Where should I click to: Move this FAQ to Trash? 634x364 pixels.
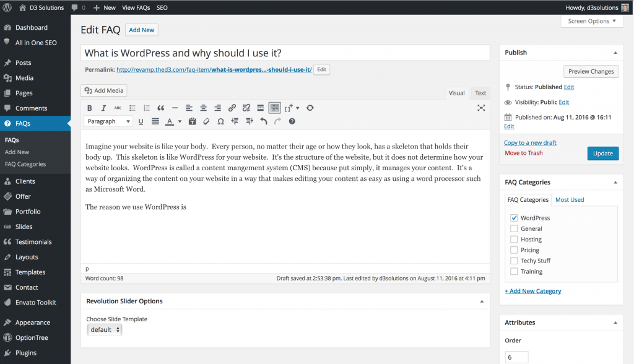[524, 153]
